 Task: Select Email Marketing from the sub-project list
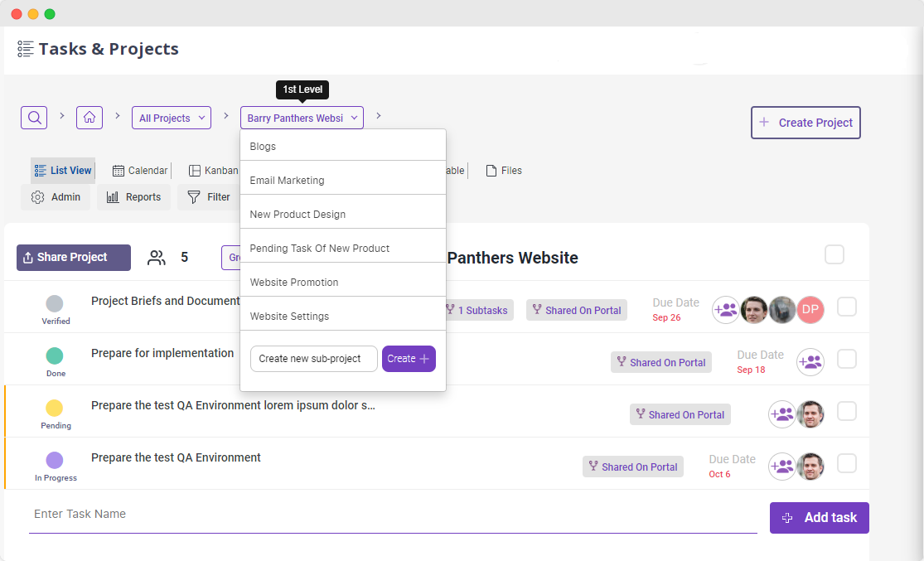[286, 180]
